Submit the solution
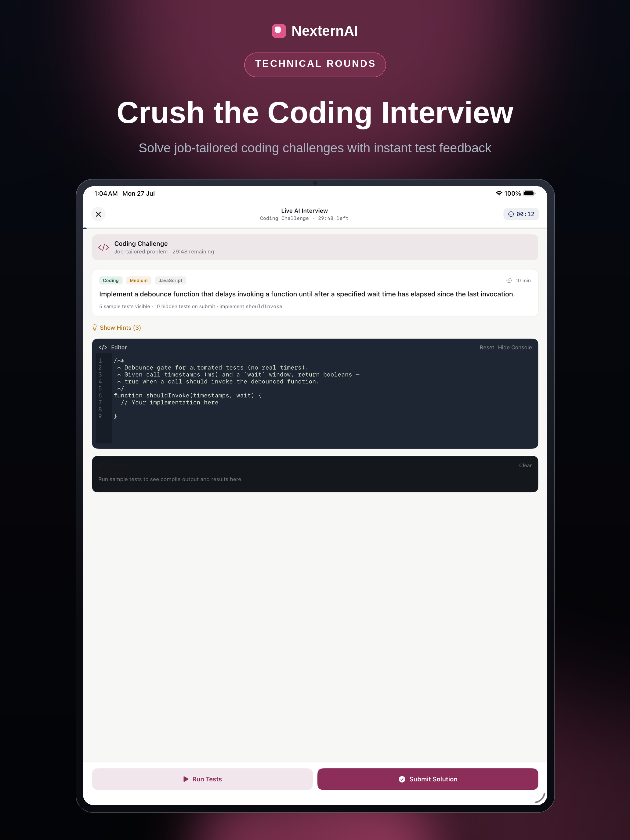Viewport: 630px width, 840px height. tap(428, 779)
